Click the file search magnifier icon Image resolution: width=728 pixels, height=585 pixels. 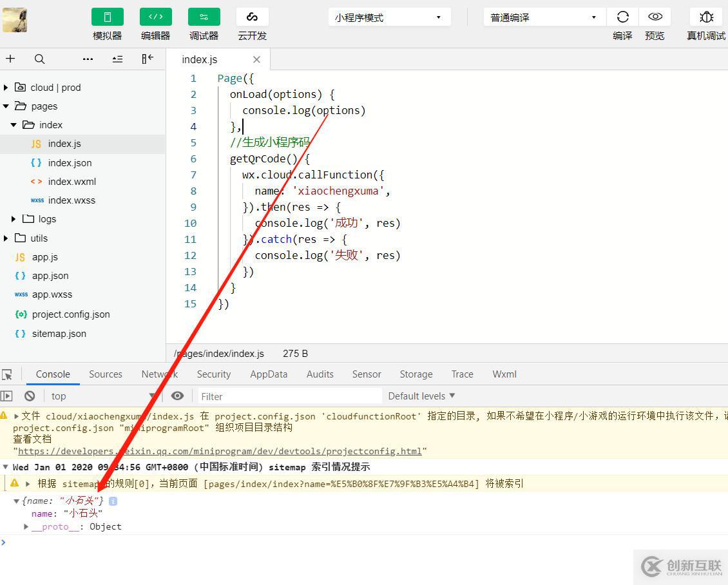39,59
